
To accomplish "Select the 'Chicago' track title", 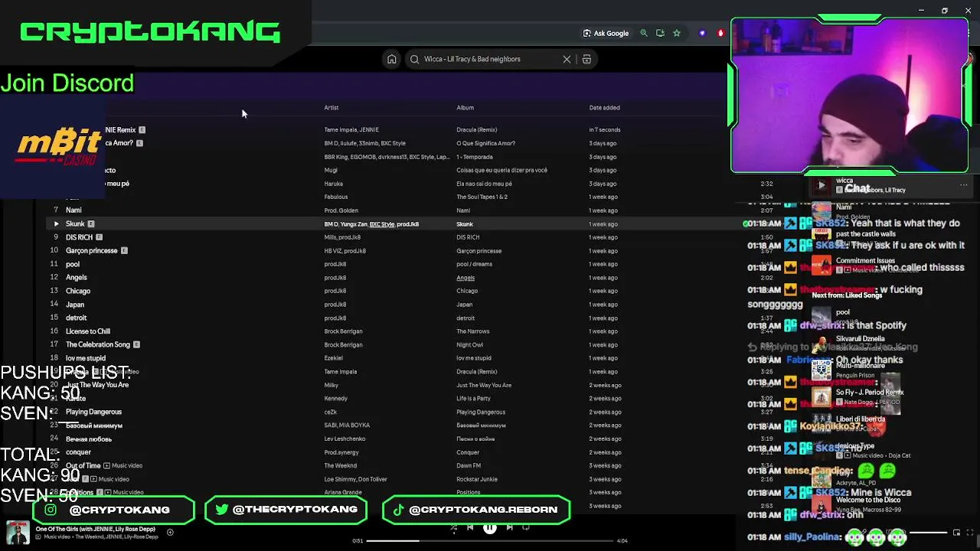I will click(78, 291).
